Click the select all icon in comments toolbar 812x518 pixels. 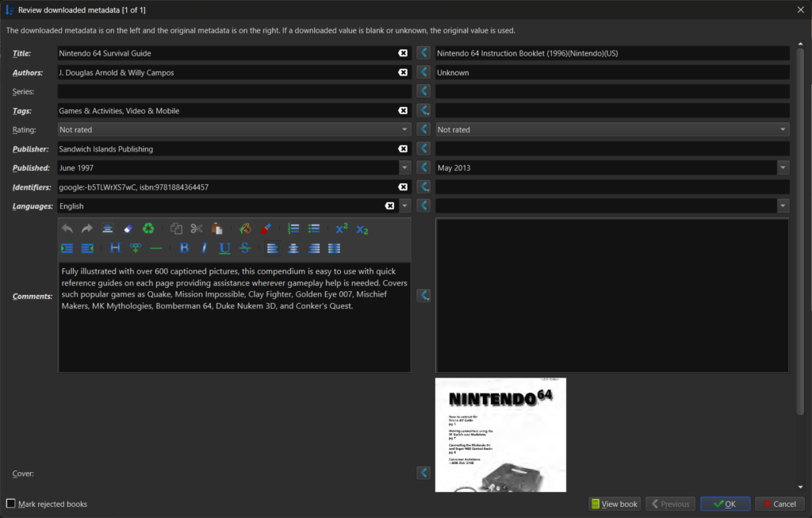107,228
